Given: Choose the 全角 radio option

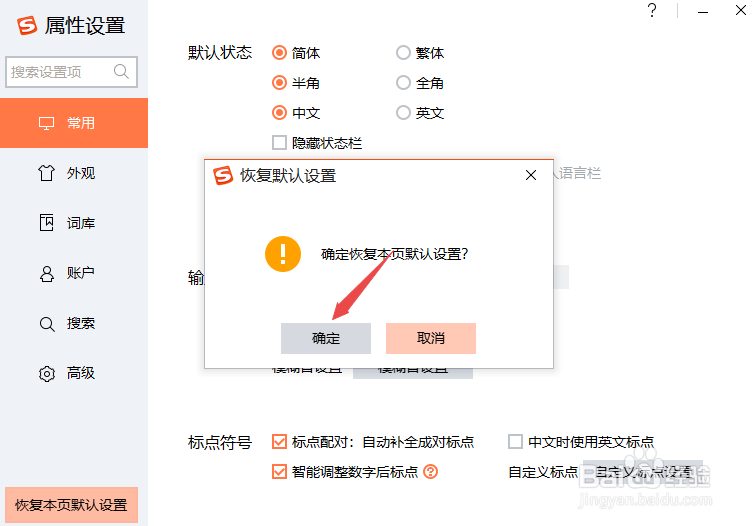Looking at the screenshot, I should (x=404, y=83).
